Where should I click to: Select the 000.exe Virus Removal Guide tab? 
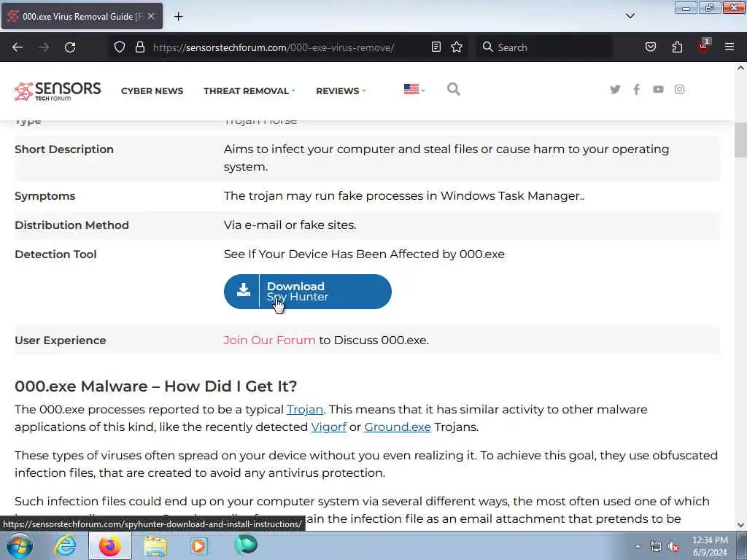[82, 16]
